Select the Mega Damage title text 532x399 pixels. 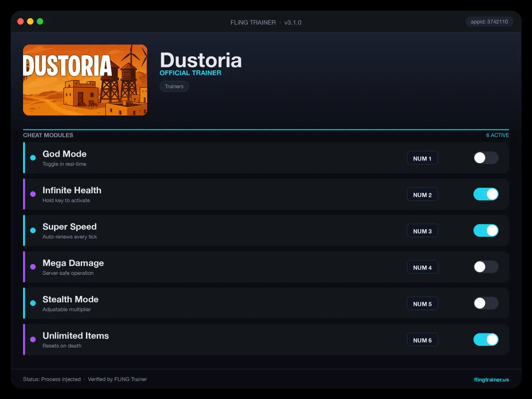[73, 263]
